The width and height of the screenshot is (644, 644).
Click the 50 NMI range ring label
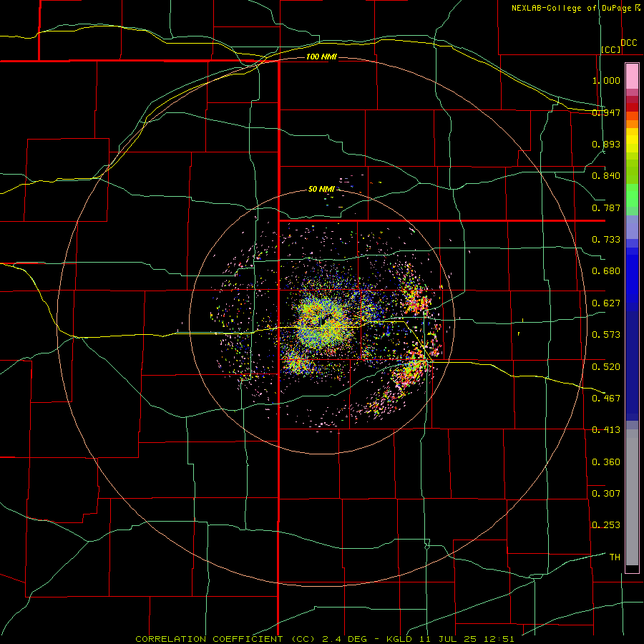coord(321,189)
